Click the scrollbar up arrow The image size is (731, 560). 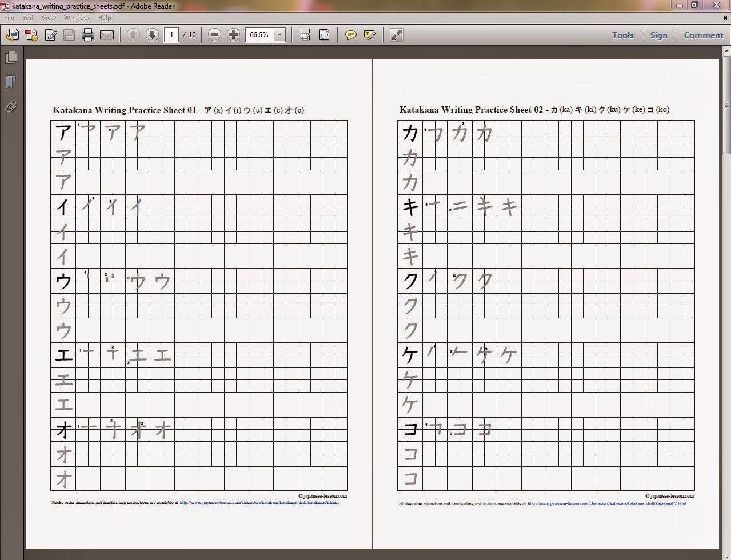tap(726, 51)
